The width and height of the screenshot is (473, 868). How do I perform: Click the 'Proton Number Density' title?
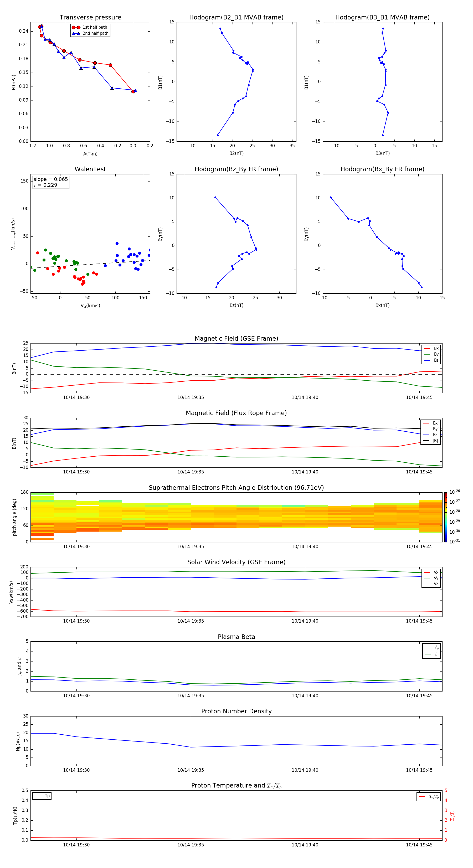(x=236, y=711)
